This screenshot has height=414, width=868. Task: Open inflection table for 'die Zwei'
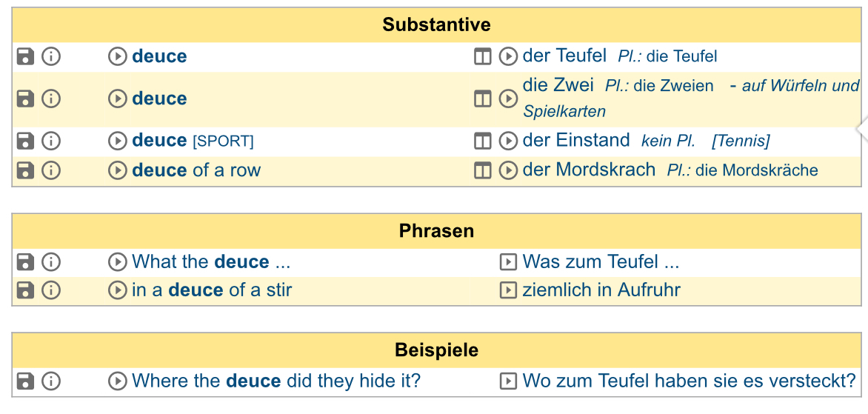tap(483, 99)
